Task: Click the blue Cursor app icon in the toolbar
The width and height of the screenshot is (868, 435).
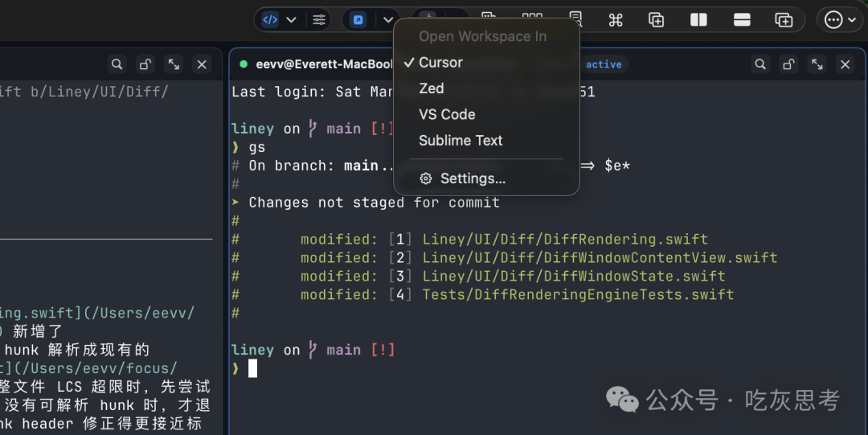Action: (358, 20)
